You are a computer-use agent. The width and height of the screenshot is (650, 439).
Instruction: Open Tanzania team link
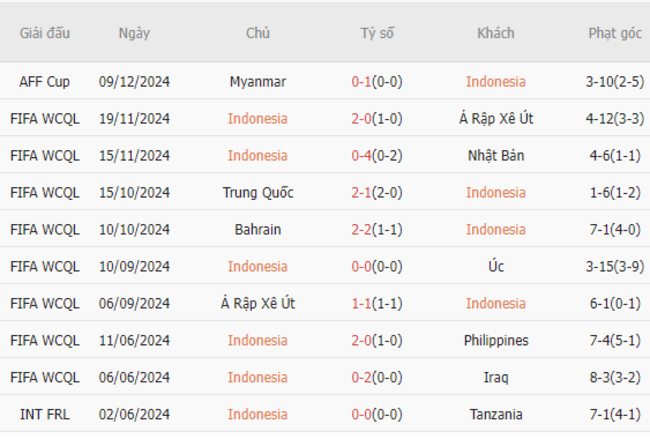(x=496, y=414)
